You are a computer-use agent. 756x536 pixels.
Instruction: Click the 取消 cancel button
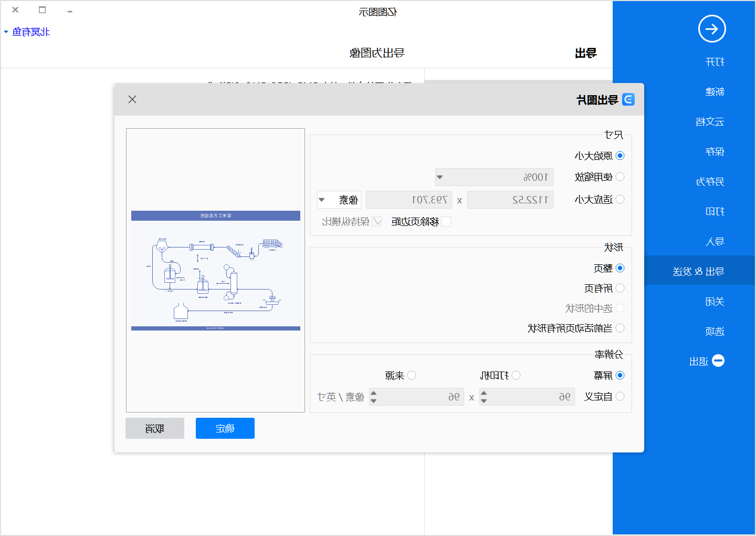(x=155, y=428)
